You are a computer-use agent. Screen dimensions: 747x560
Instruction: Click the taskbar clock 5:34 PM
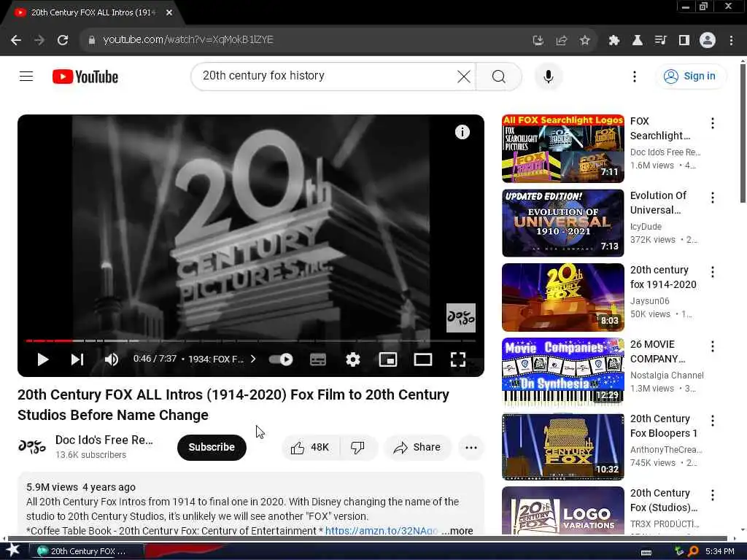click(719, 551)
